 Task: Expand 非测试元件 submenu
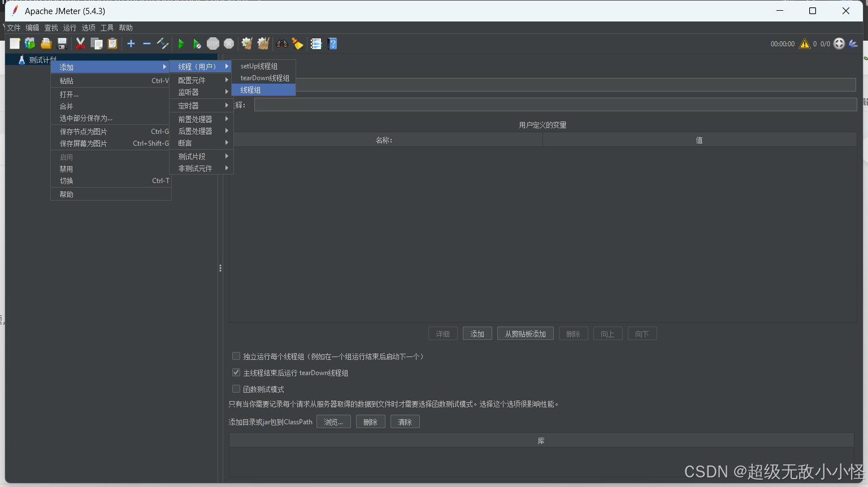point(201,168)
